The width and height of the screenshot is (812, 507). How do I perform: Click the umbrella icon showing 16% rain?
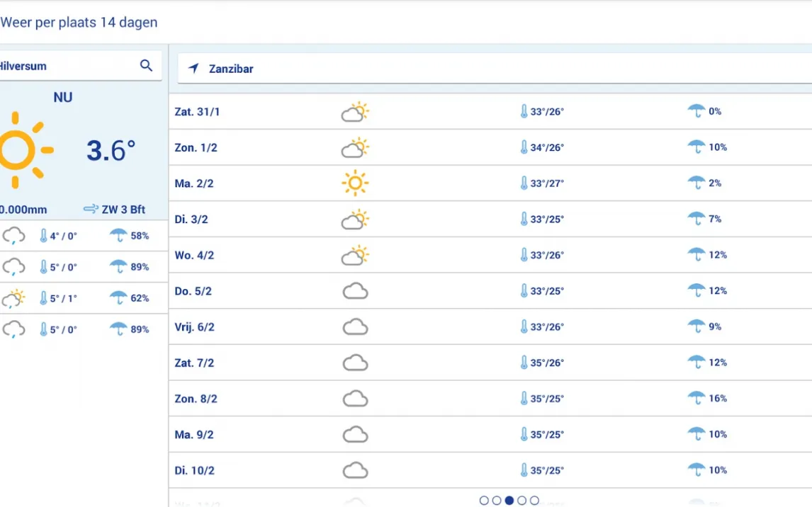point(696,398)
